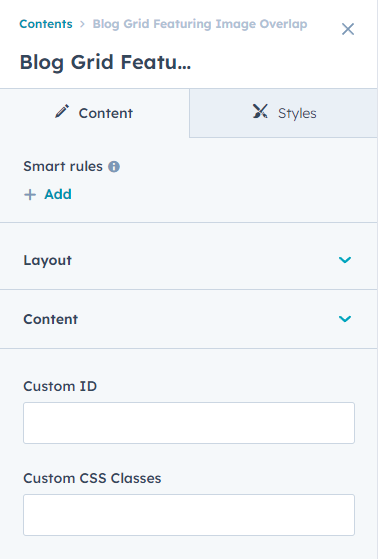
Task: Go back to Contents via breadcrumb
Action: (x=46, y=24)
